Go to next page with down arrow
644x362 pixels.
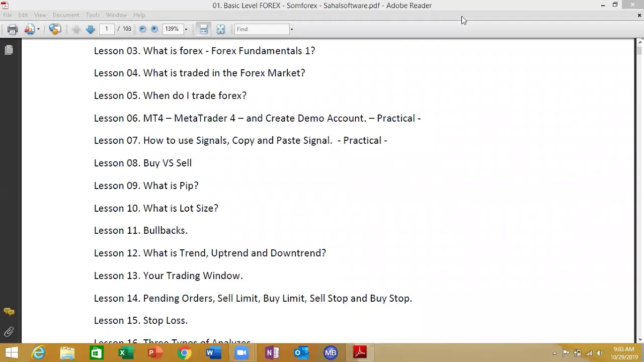point(91,29)
